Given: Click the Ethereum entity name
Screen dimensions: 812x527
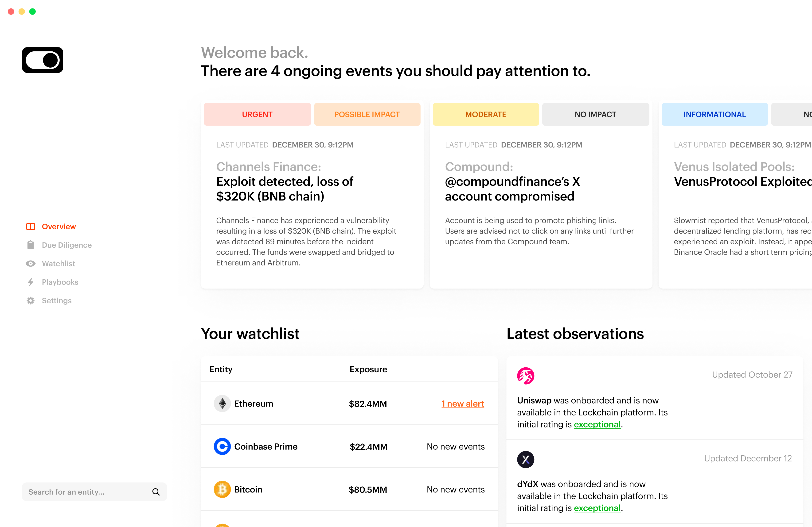Looking at the screenshot, I should [x=254, y=404].
